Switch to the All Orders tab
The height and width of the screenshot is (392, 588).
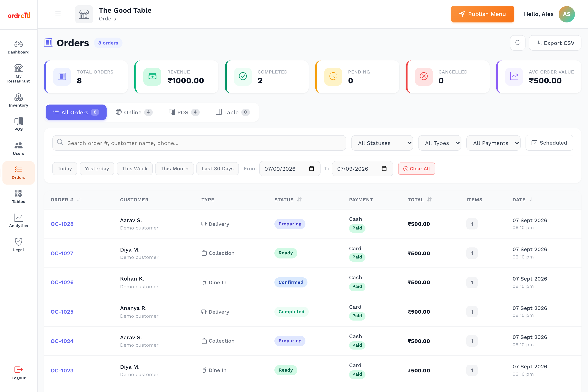[x=76, y=112]
